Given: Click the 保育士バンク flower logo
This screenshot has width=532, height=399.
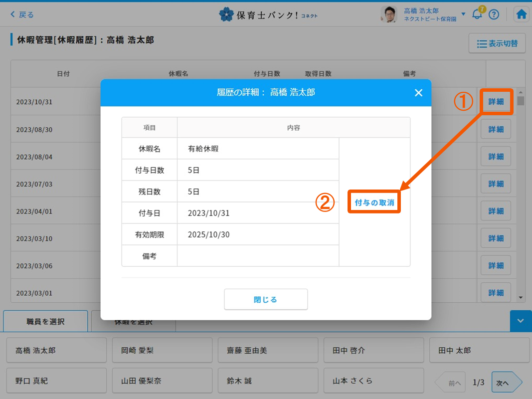Looking at the screenshot, I should [x=226, y=14].
